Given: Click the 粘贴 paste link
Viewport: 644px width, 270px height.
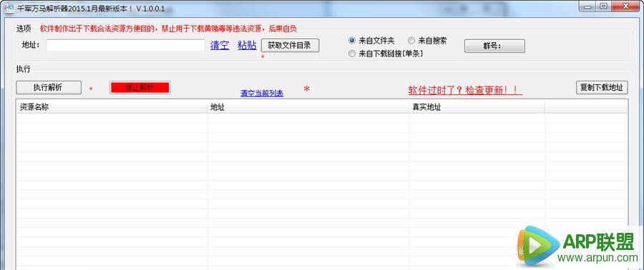Looking at the screenshot, I should coord(248,46).
